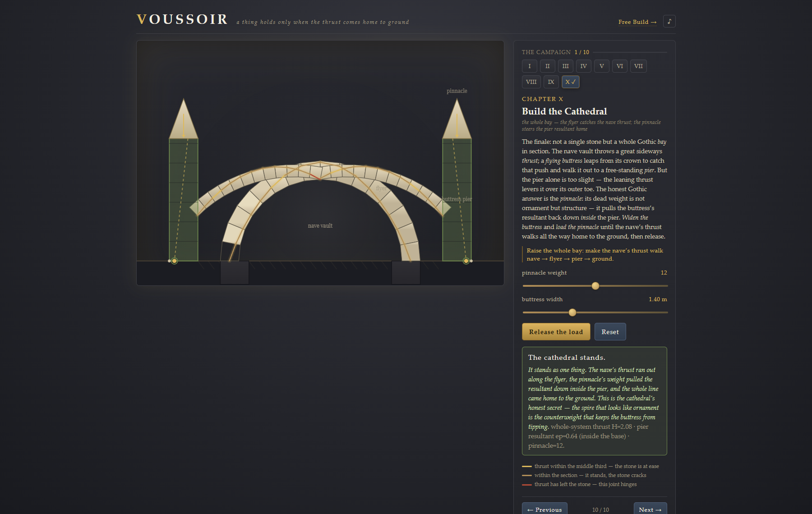Click 'The cathedral stands.' result heading

pyautogui.click(x=567, y=357)
